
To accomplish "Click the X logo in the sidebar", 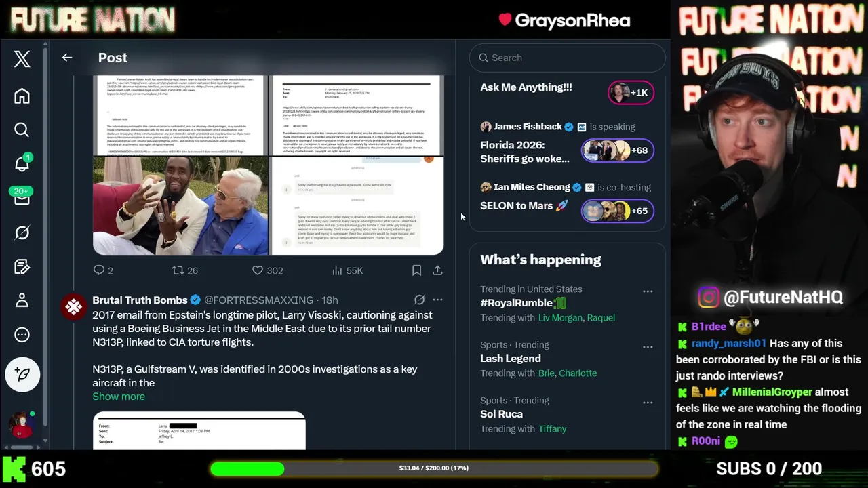I will (x=22, y=59).
